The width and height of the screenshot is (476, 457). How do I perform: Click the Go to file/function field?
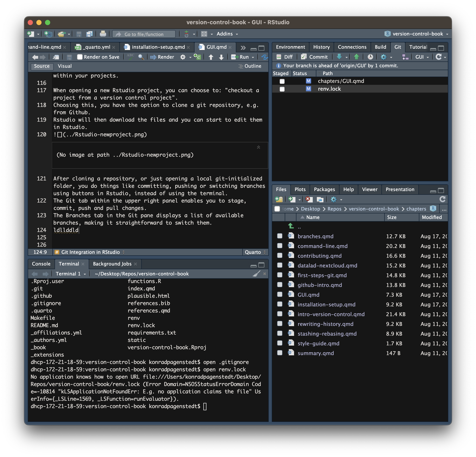click(x=144, y=34)
